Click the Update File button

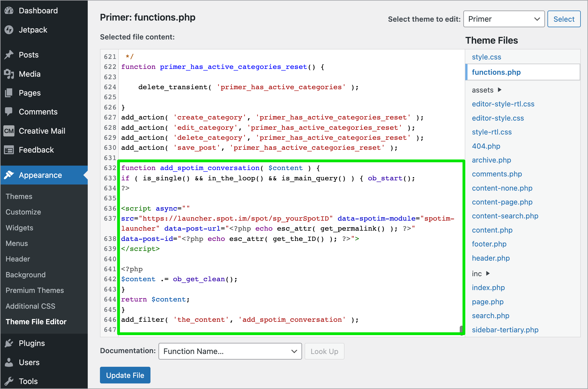click(125, 375)
